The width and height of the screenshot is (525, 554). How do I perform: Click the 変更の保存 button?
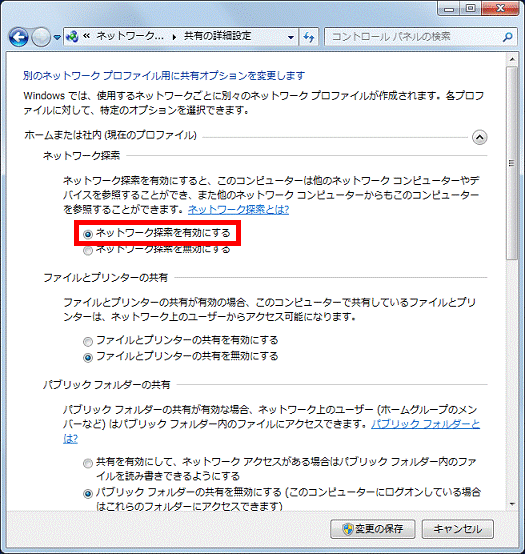click(x=372, y=529)
